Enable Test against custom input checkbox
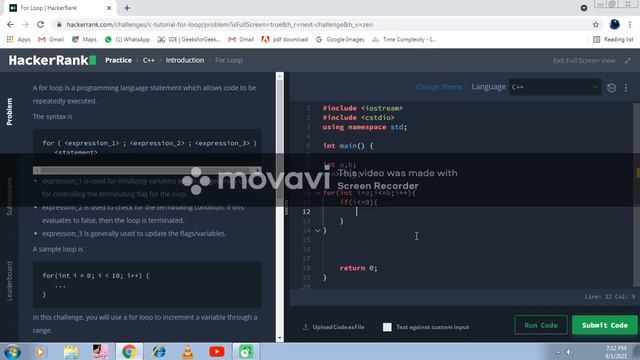This screenshot has width=640, height=360. point(387,327)
